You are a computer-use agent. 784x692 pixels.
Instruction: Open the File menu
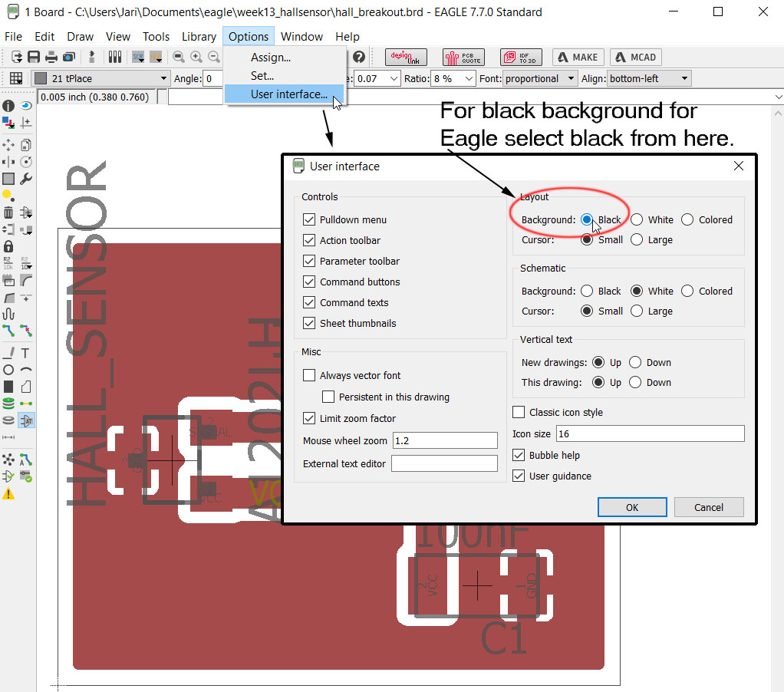(x=13, y=37)
